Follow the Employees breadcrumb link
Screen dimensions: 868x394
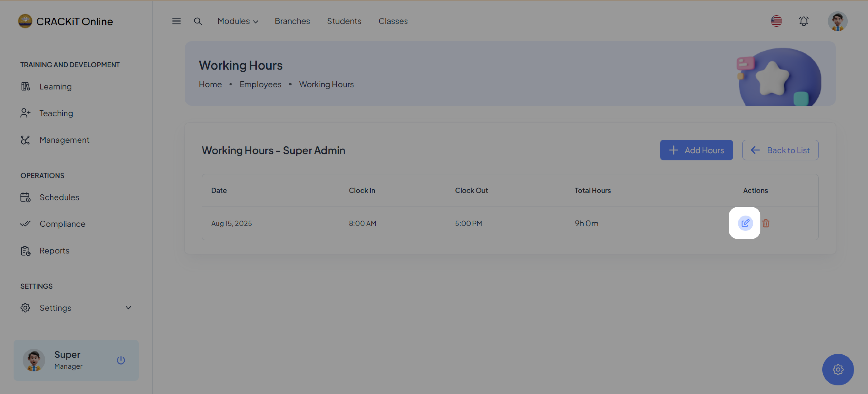click(x=260, y=84)
